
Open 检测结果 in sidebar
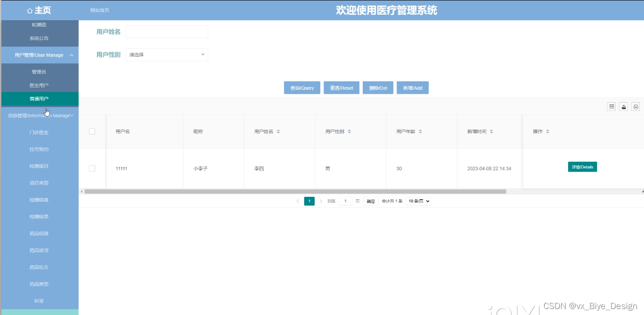[x=39, y=217]
